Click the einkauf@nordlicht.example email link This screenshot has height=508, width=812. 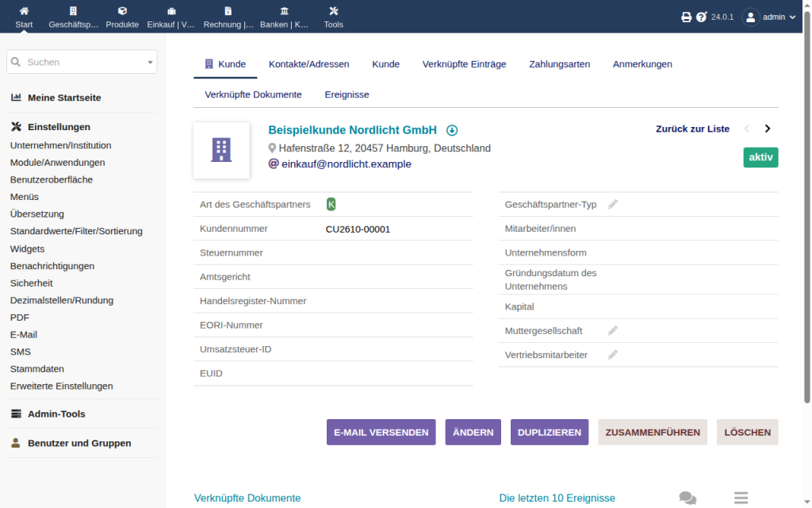[x=346, y=164]
